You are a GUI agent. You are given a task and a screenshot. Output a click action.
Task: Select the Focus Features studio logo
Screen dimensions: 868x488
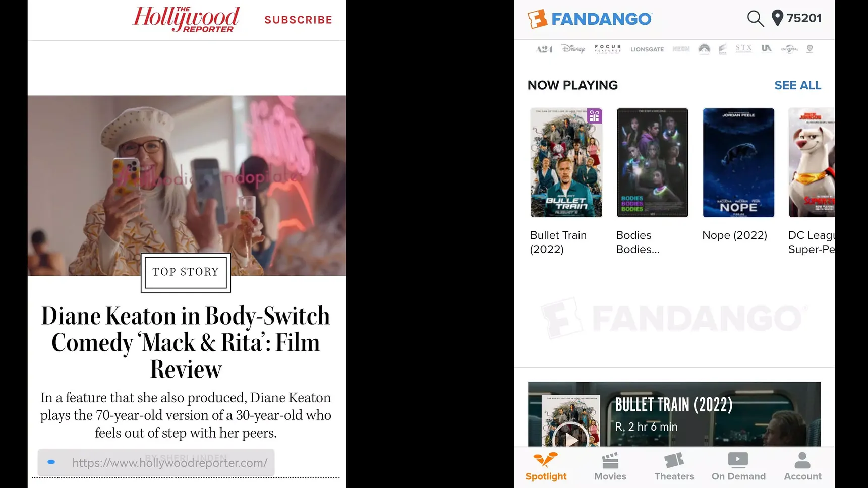[608, 49]
